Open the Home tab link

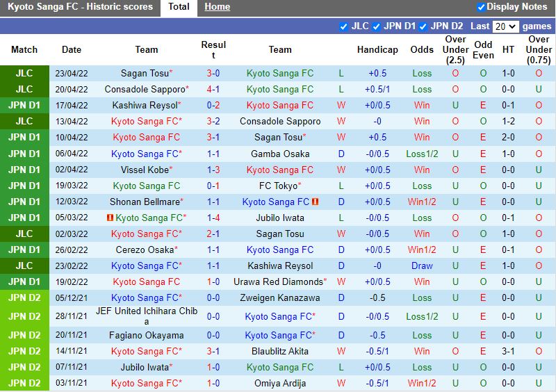point(217,7)
